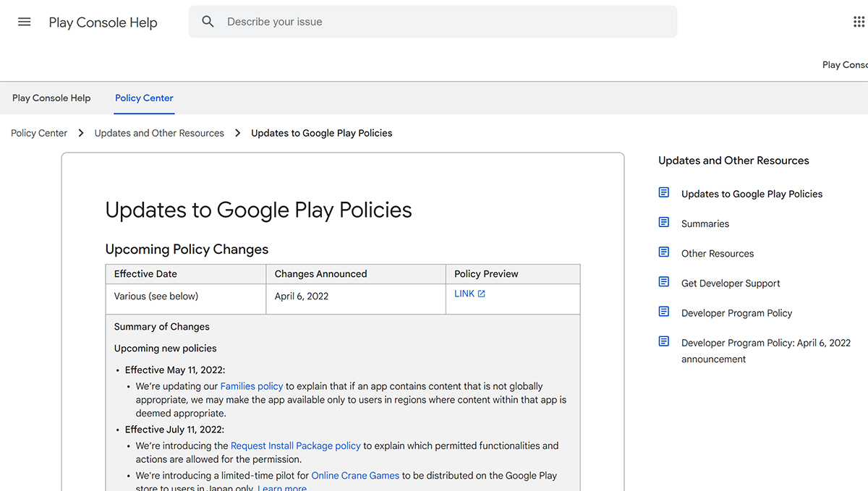Click the Effective July 11, 2022 bullet
868x491 pixels.
pos(174,430)
